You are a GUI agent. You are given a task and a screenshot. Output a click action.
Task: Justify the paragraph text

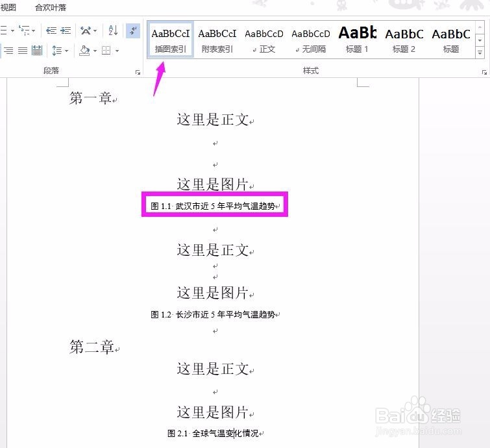tap(23, 51)
